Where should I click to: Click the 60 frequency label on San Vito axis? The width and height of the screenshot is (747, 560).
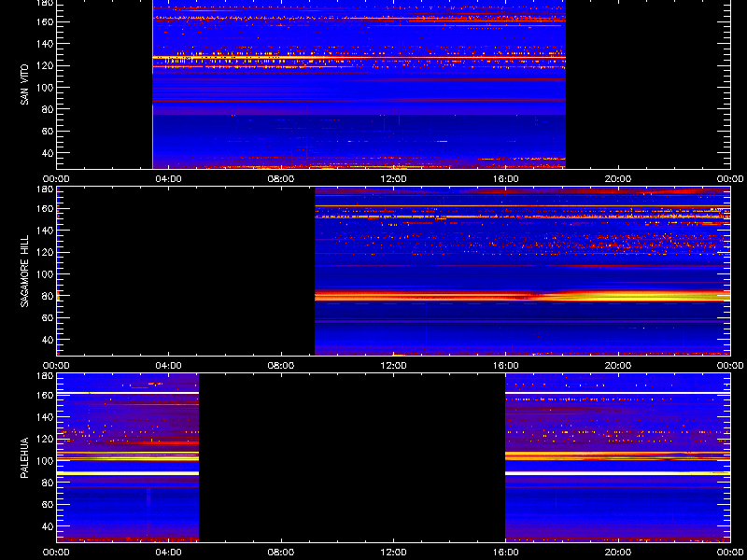pyautogui.click(x=48, y=132)
